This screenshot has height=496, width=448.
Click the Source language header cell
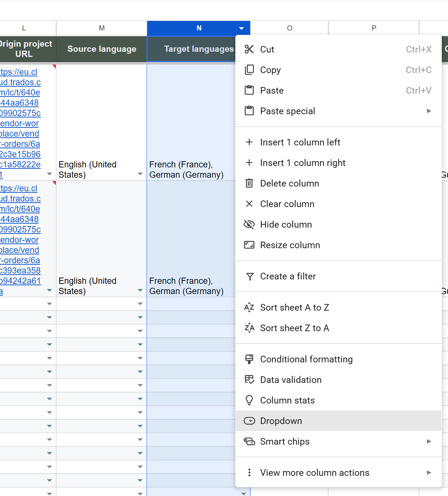coord(102,49)
